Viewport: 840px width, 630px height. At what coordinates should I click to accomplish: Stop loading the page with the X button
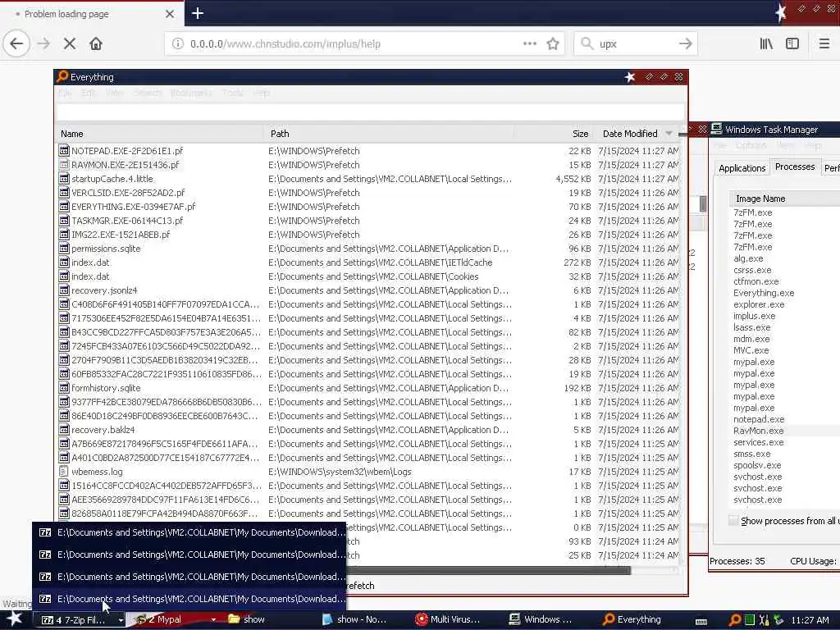(x=70, y=43)
